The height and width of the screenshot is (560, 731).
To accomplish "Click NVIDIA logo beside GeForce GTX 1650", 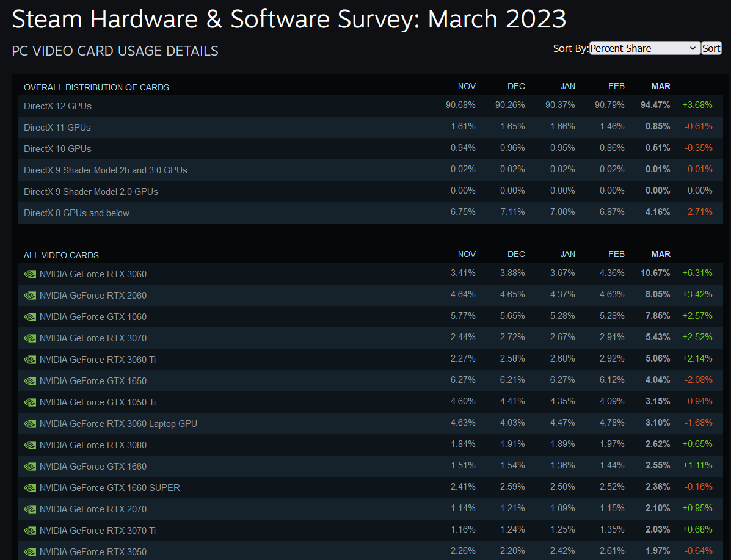I will [x=30, y=381].
